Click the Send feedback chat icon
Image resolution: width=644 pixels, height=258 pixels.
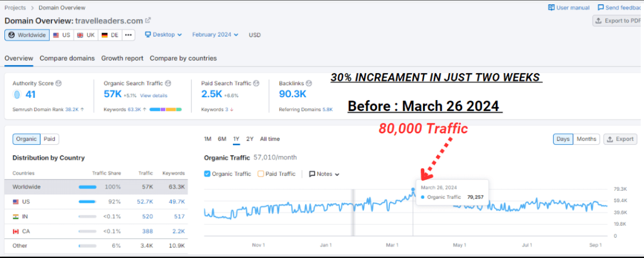pos(601,8)
